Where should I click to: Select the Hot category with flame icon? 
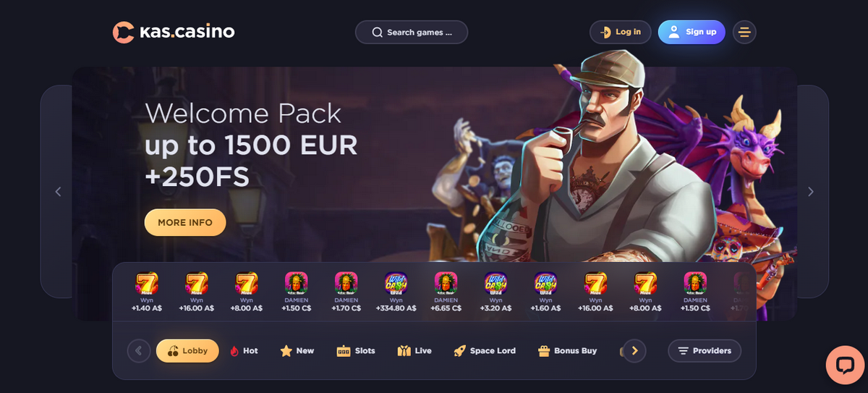pyautogui.click(x=243, y=351)
